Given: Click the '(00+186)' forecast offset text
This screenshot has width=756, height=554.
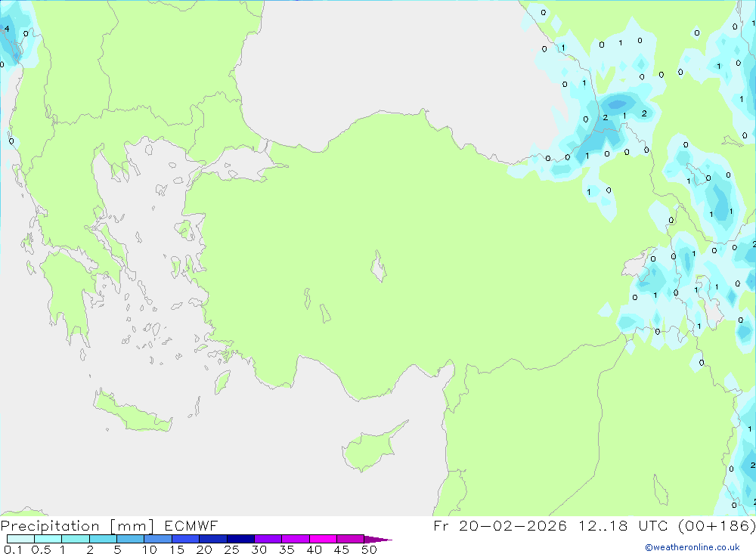Looking at the screenshot, I should 717,525.
